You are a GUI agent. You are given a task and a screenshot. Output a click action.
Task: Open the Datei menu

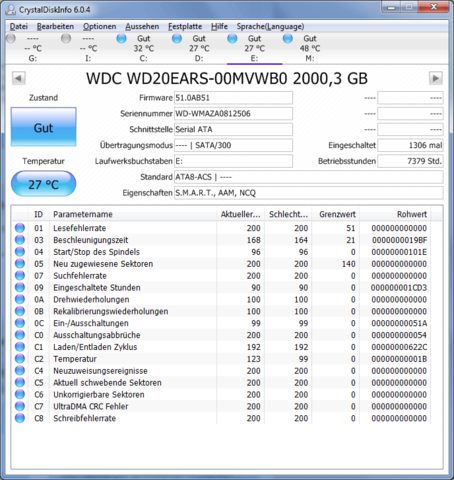coord(19,26)
